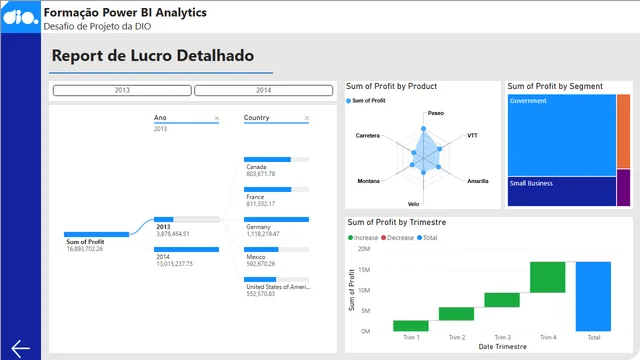Click the Sum of Profit by Segment title

(555, 86)
